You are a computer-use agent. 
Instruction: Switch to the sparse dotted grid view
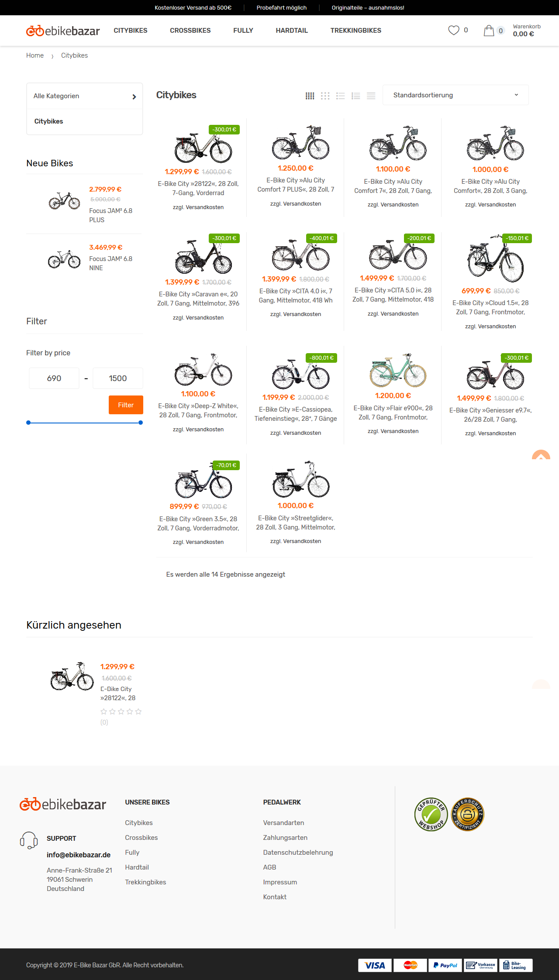(x=325, y=96)
